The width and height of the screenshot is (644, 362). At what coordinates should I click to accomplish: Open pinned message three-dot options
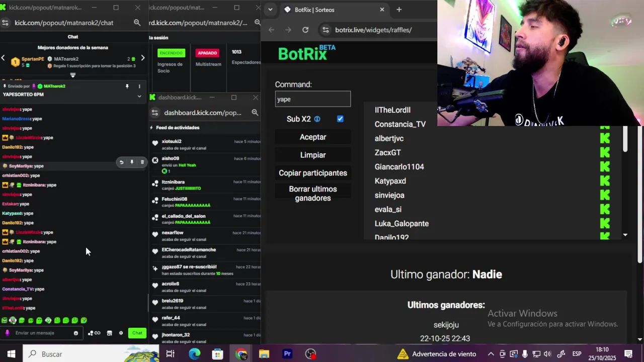tap(139, 86)
